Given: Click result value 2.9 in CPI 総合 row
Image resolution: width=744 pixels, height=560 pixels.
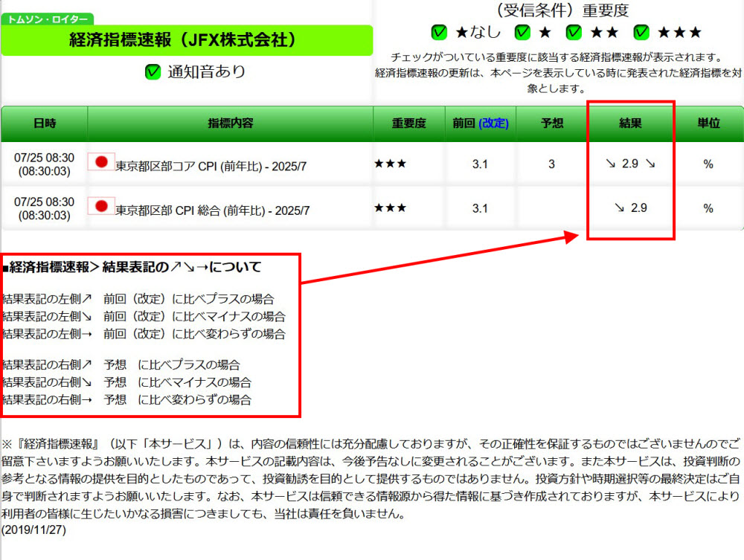Looking at the screenshot, I should [638, 207].
